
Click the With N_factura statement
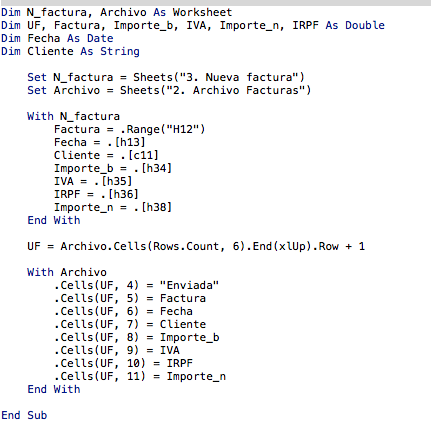coord(73,116)
